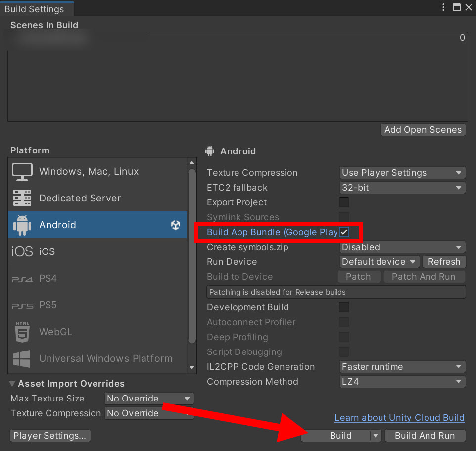Close the Build Settings window
Screen dimensions: 476x451
[469, 7]
